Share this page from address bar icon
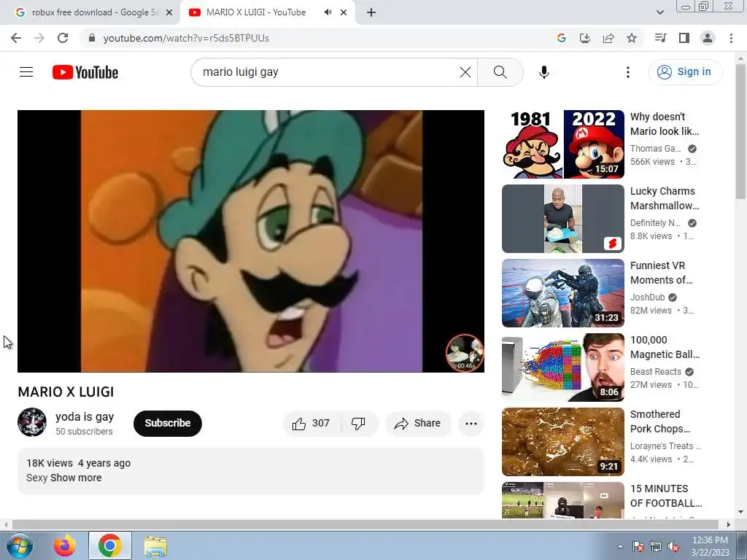747x560 pixels. 608,38
